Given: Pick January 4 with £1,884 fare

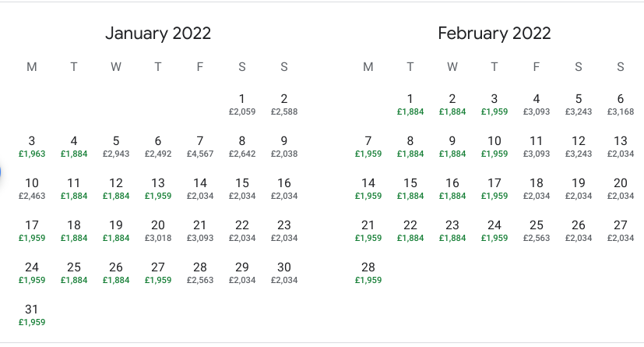Looking at the screenshot, I should tap(74, 146).
